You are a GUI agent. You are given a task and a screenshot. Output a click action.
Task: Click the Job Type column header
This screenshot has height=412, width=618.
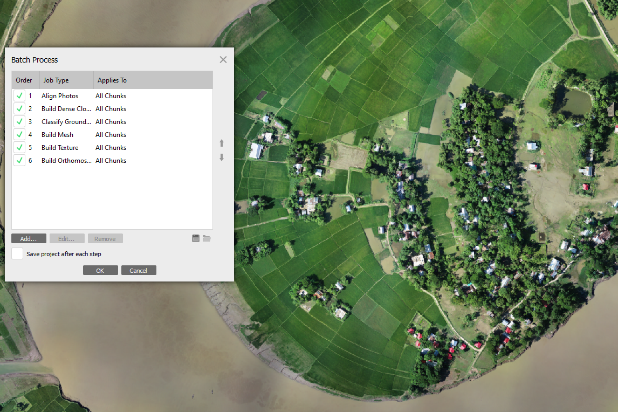65,79
